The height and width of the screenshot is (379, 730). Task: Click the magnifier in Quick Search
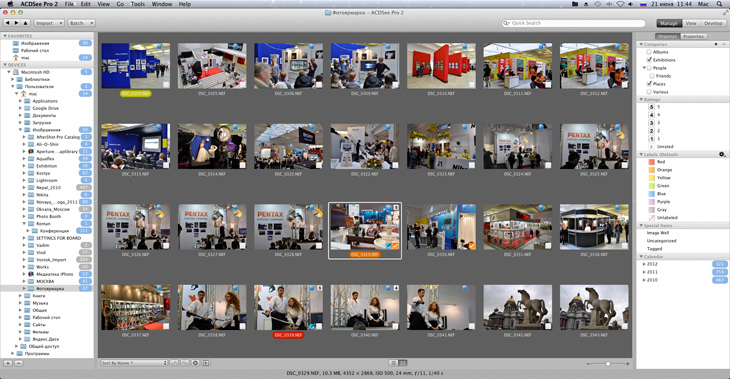(506, 23)
